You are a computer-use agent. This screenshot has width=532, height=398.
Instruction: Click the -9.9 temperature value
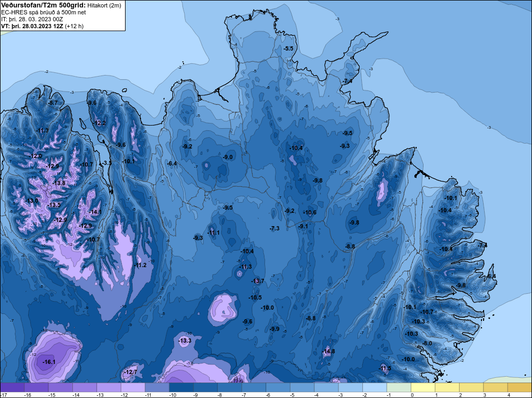coord(275,329)
